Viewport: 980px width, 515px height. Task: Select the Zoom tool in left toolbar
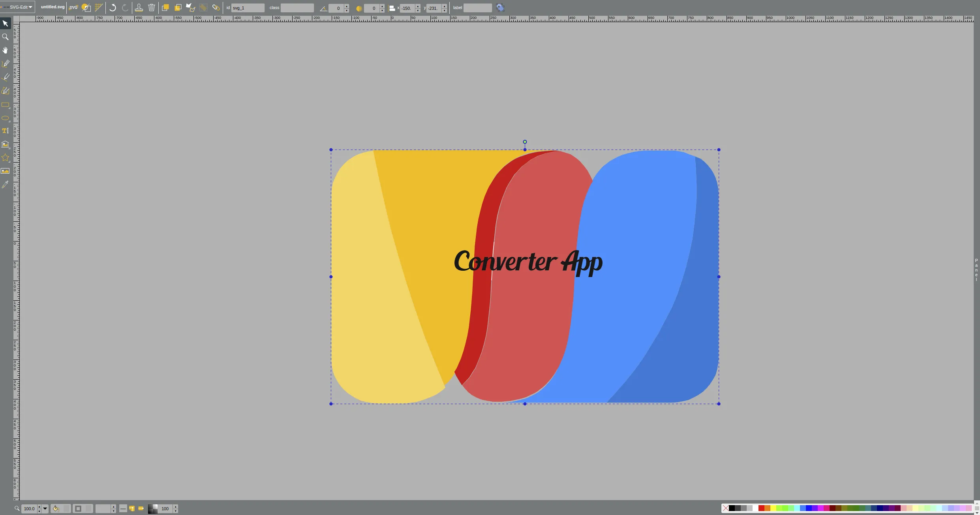[5, 37]
